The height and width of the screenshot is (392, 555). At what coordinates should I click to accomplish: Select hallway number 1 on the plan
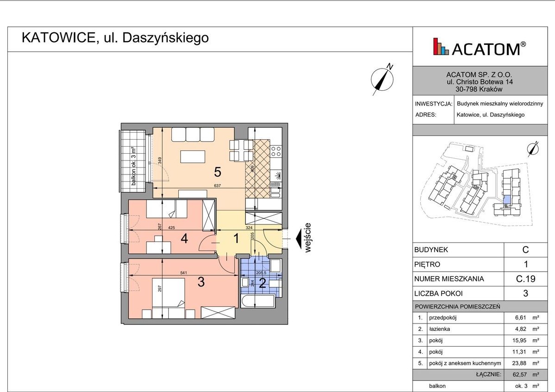click(236, 239)
